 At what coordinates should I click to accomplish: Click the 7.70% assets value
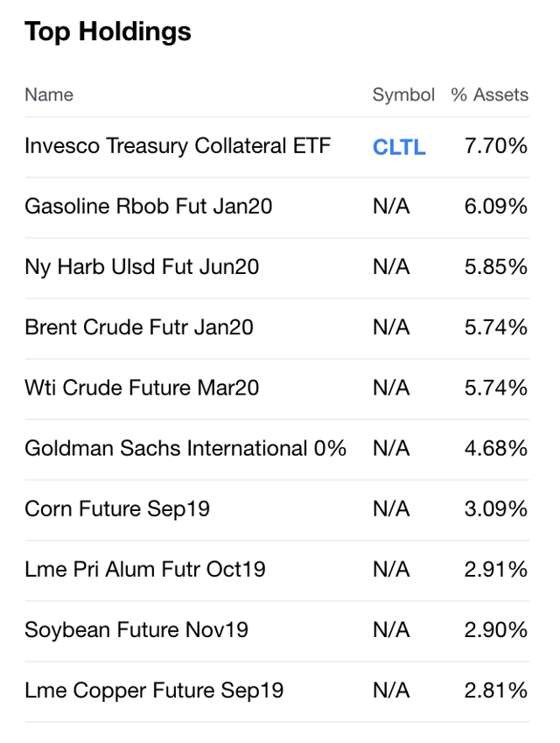coord(495,145)
